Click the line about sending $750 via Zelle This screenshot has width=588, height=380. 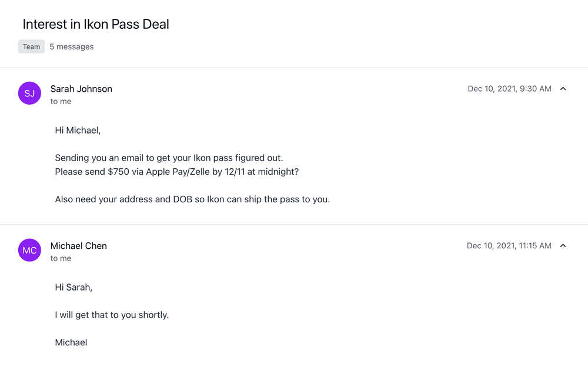[177, 172]
